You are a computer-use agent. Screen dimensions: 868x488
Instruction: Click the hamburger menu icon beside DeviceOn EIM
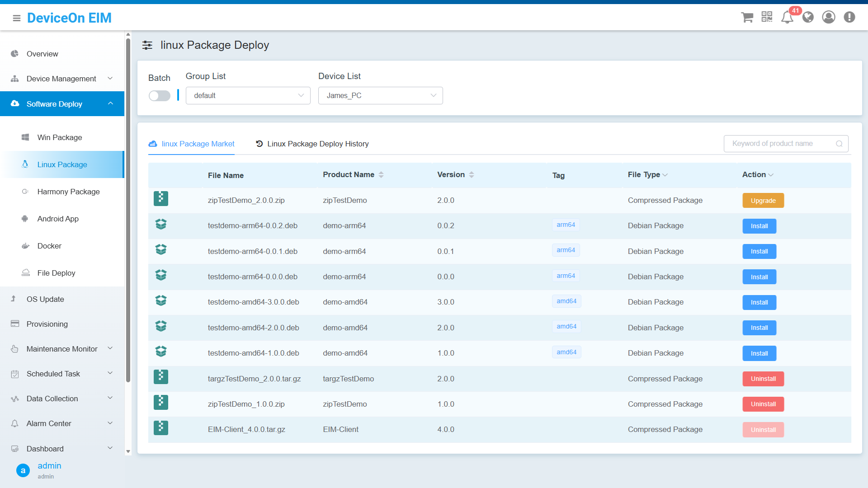tap(16, 19)
